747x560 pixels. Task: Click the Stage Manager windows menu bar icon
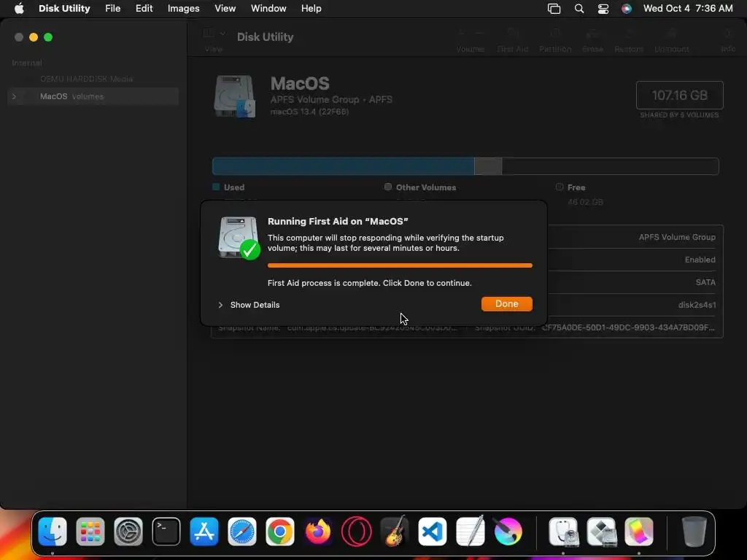554,9
